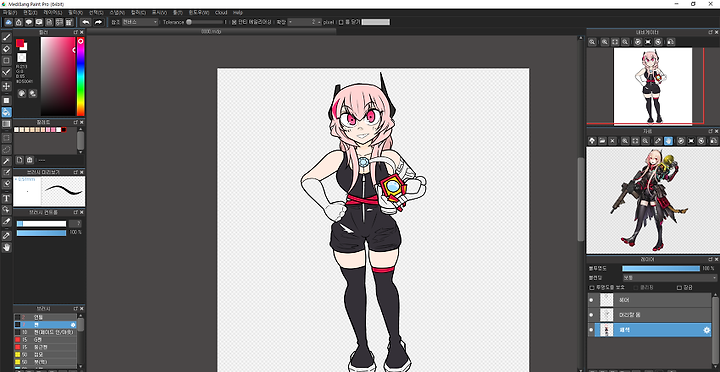Open the 파일(F) menu
Screen dimensions: 720x372
pyautogui.click(x=10, y=12)
